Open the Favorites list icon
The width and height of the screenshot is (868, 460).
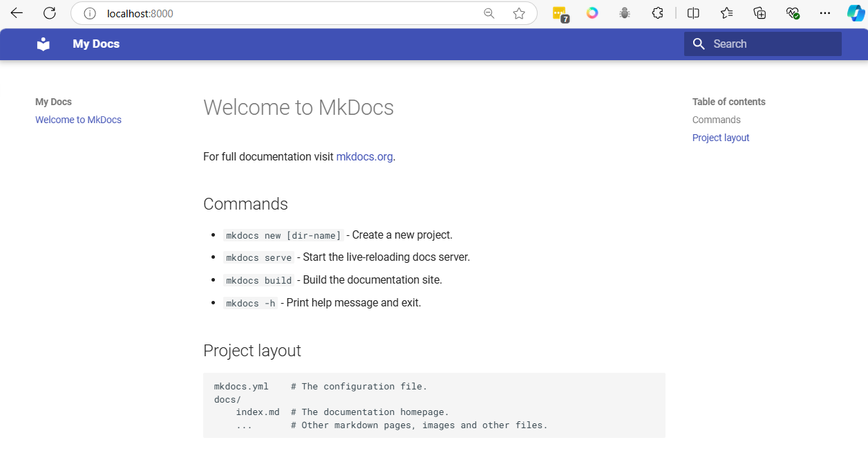(726, 13)
